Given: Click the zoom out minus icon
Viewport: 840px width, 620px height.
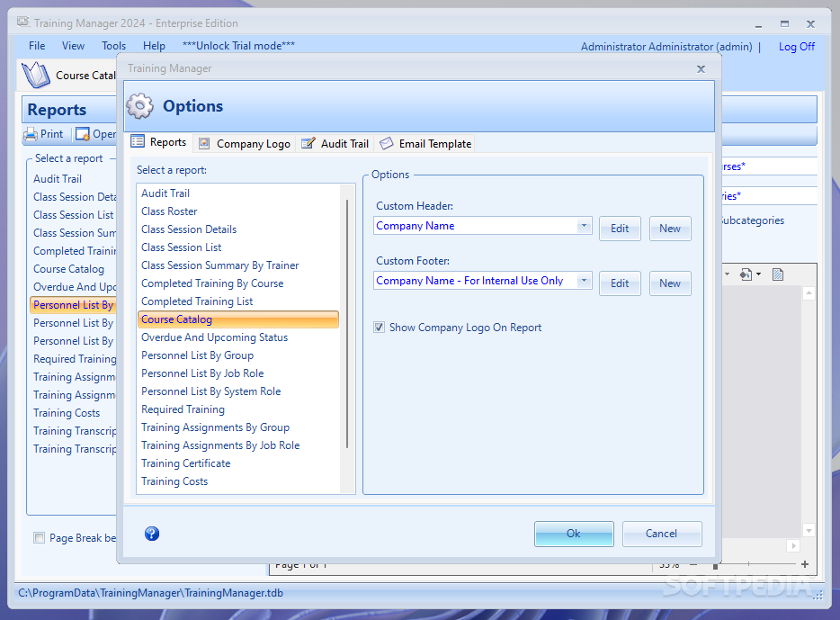Looking at the screenshot, I should pyautogui.click(x=693, y=564).
